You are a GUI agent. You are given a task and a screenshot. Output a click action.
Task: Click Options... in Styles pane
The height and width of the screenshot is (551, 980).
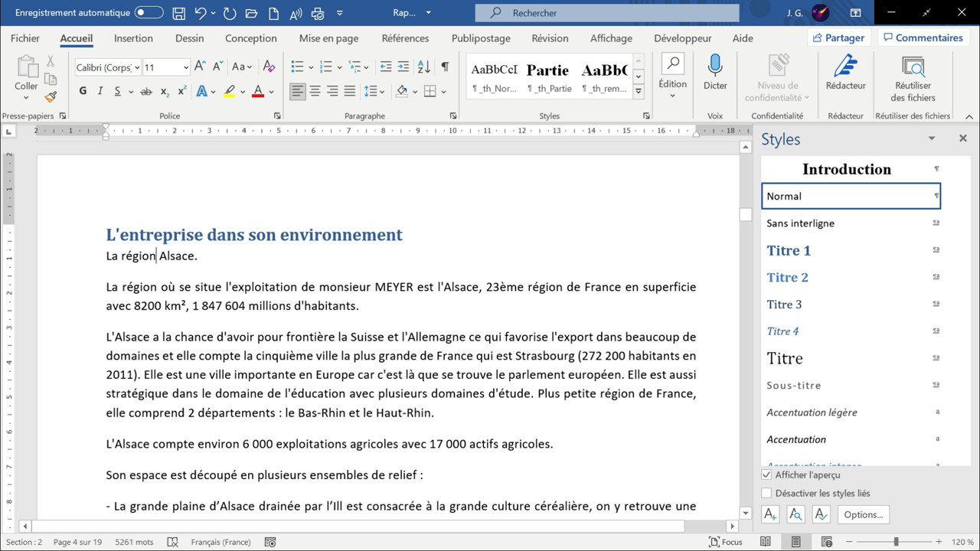pos(864,514)
